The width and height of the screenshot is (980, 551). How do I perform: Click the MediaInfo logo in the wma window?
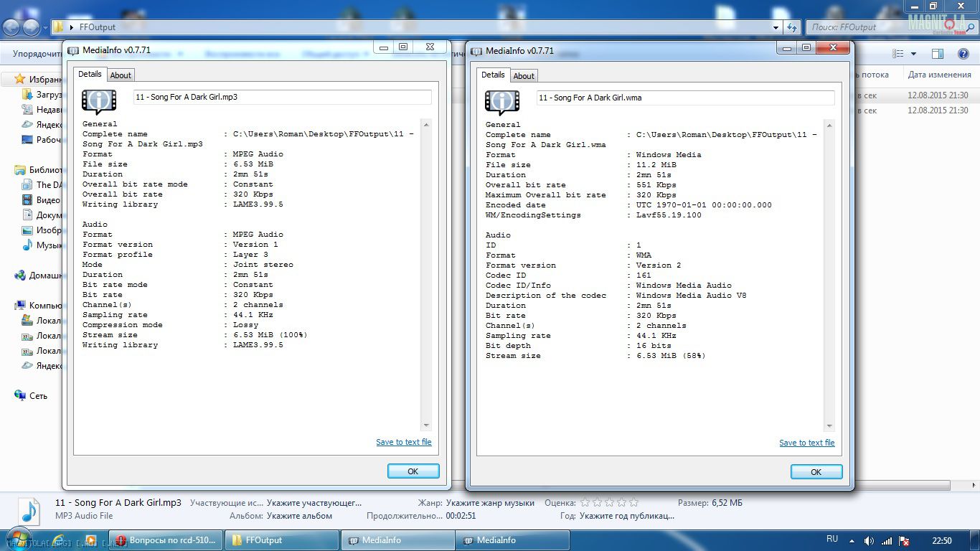[x=501, y=103]
